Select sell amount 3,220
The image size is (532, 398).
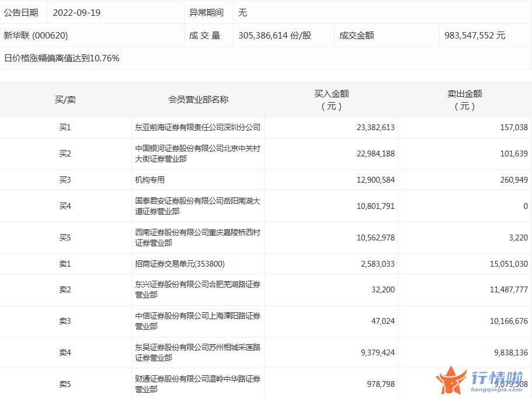coord(519,238)
